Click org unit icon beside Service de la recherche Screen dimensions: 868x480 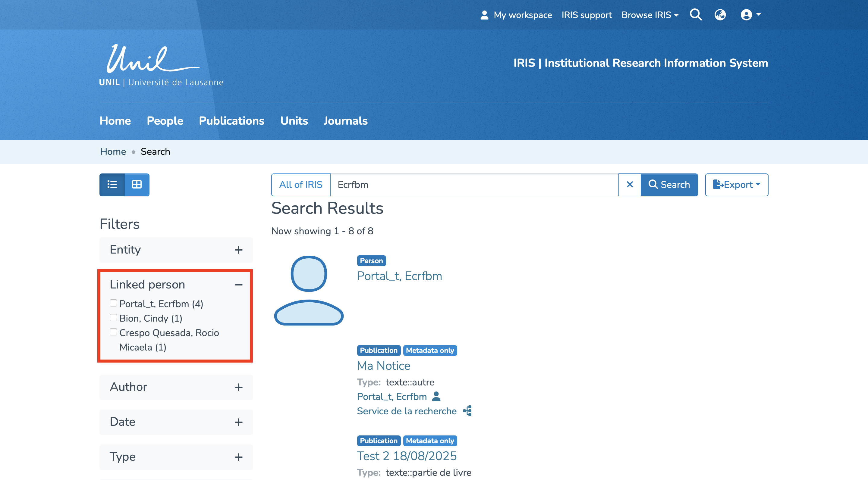click(467, 411)
